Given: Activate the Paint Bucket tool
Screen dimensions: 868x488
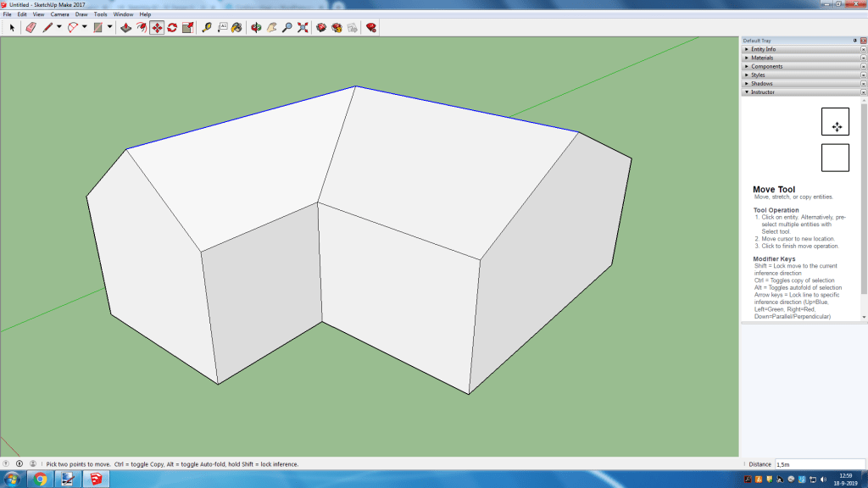Looking at the screenshot, I should click(x=236, y=27).
